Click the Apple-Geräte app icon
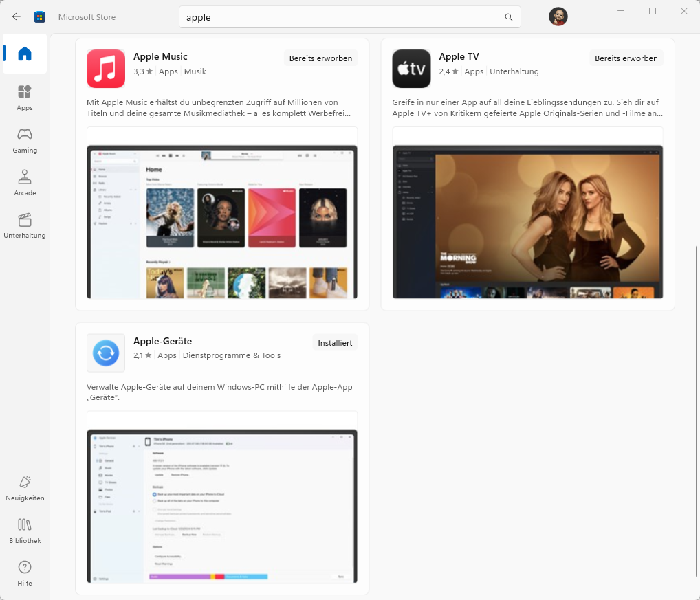This screenshot has width=700, height=600. pos(106,353)
